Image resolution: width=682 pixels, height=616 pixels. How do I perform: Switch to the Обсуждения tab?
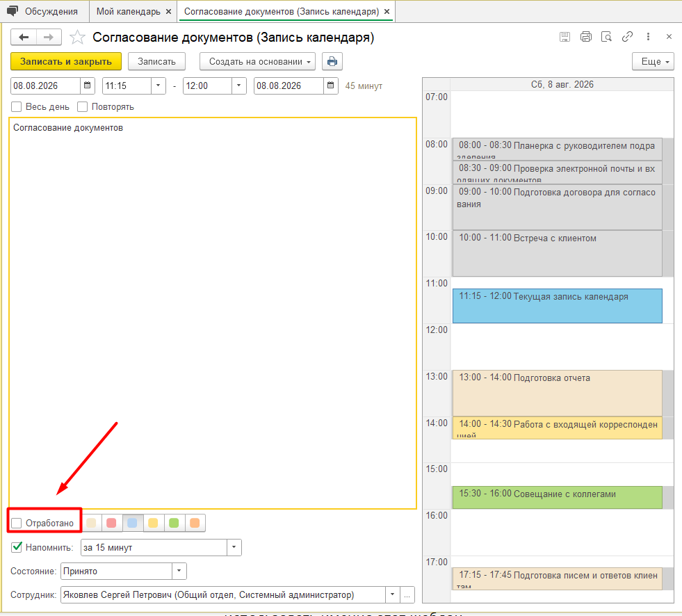pyautogui.click(x=44, y=11)
